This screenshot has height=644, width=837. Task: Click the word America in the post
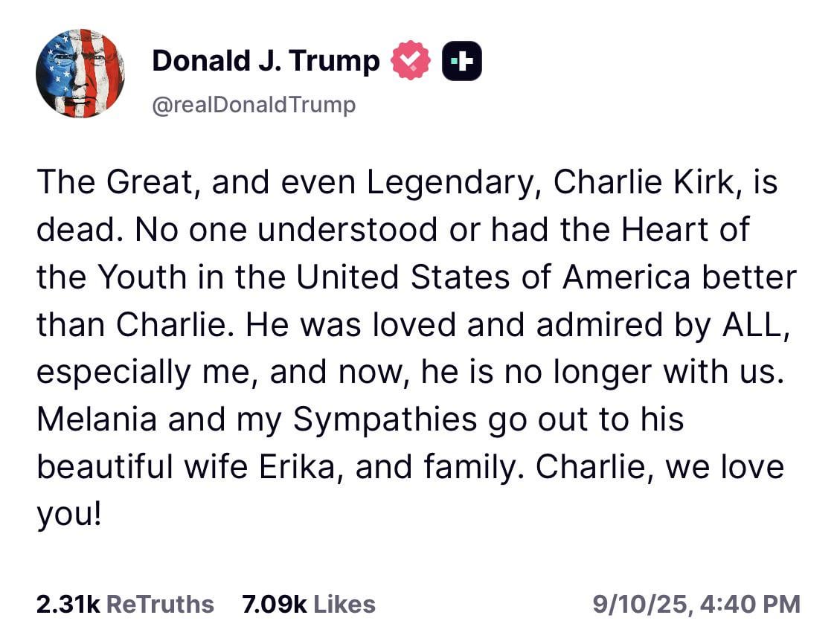[x=626, y=277]
